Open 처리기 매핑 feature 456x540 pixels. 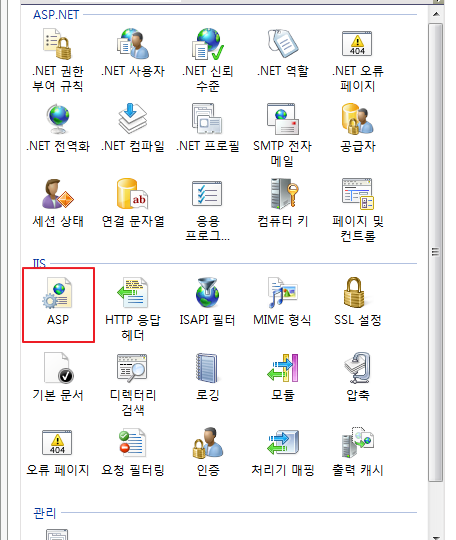(x=283, y=452)
